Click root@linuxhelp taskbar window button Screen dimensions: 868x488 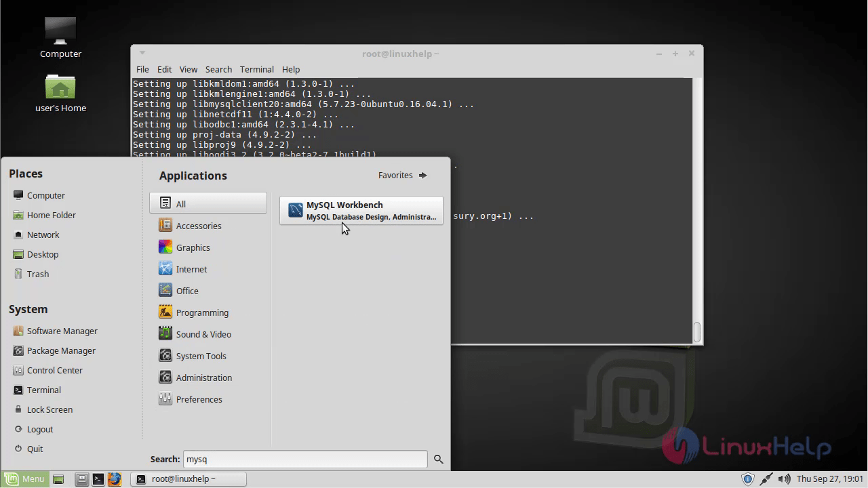pos(188,479)
